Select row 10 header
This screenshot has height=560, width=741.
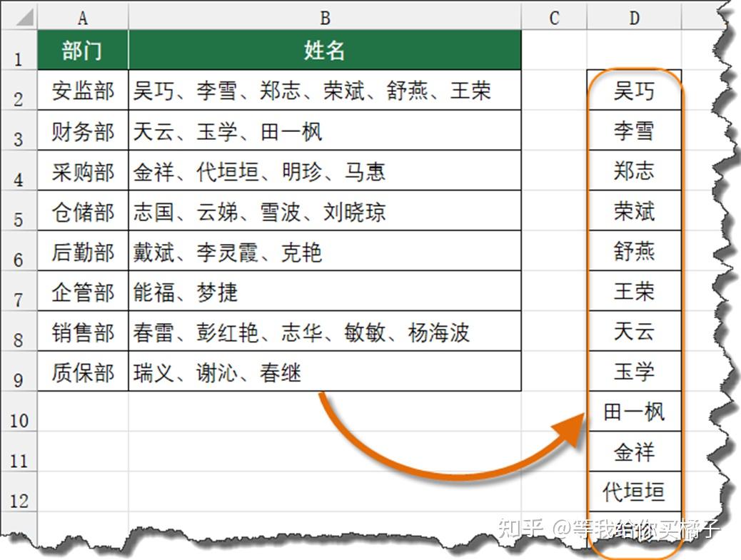(19, 412)
